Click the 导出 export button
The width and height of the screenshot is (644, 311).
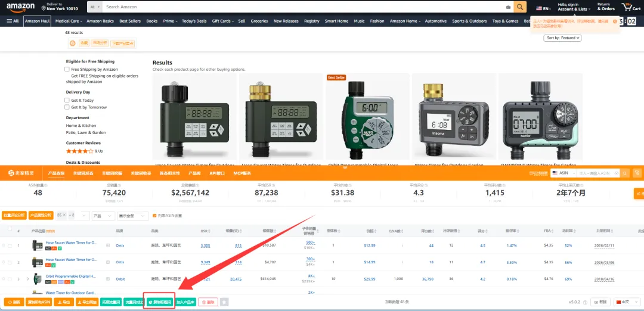64,302
